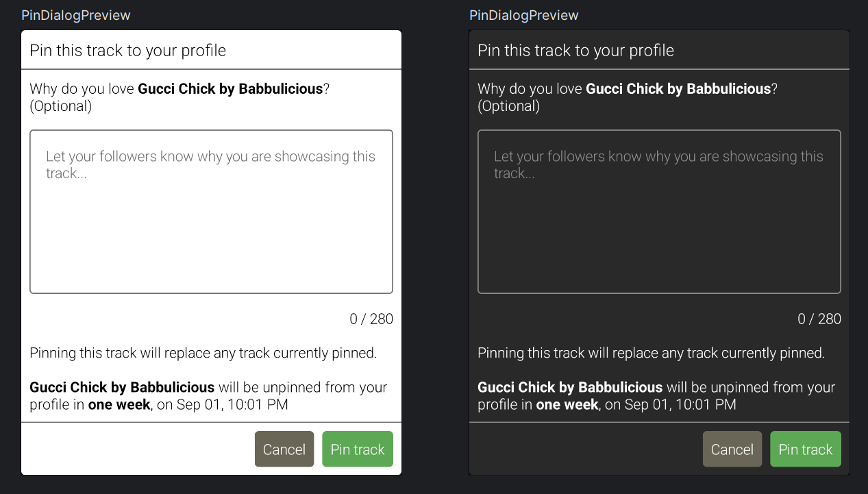Image resolution: width=868 pixels, height=494 pixels.
Task: Focus the light dialog comment text area
Action: click(x=211, y=212)
